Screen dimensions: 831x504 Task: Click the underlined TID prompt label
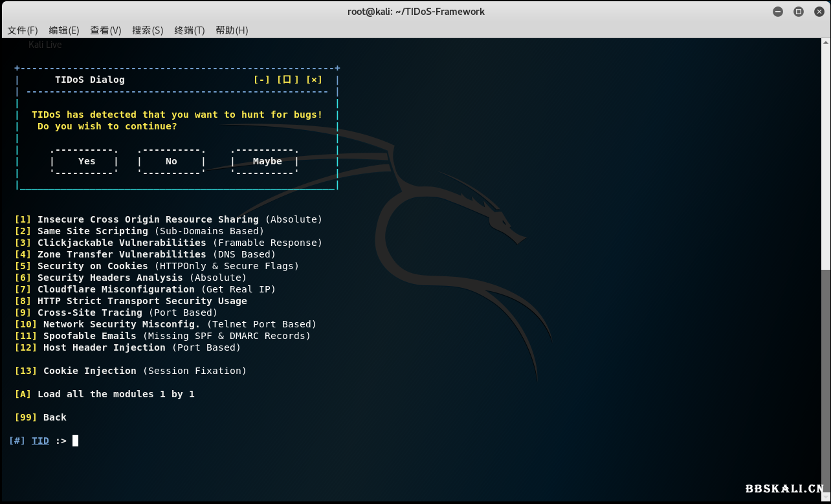(40, 441)
